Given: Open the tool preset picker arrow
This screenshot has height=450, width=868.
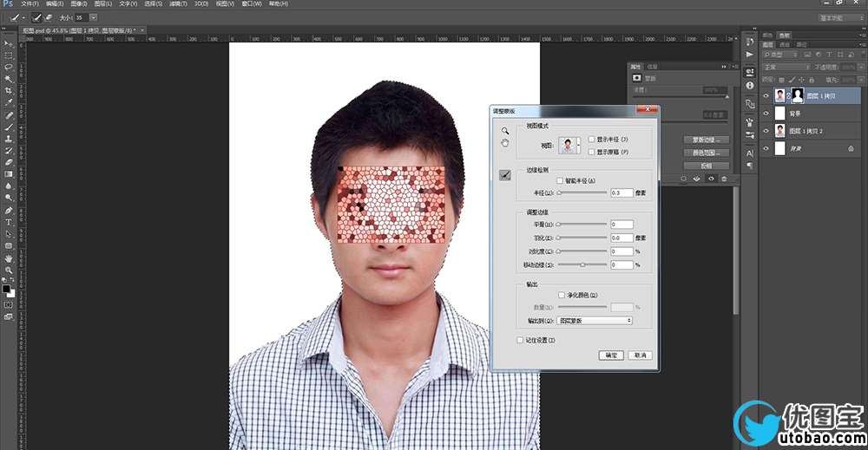Looking at the screenshot, I should point(23,17).
